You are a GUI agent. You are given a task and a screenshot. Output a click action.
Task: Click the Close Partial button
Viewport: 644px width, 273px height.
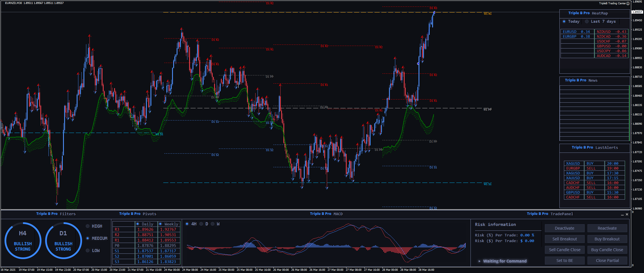(607, 261)
